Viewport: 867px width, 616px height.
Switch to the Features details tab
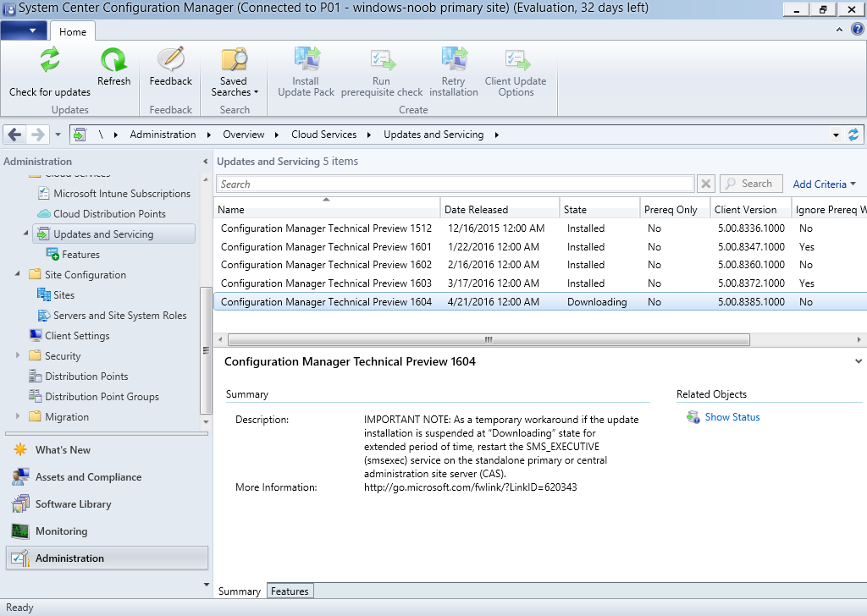click(290, 591)
